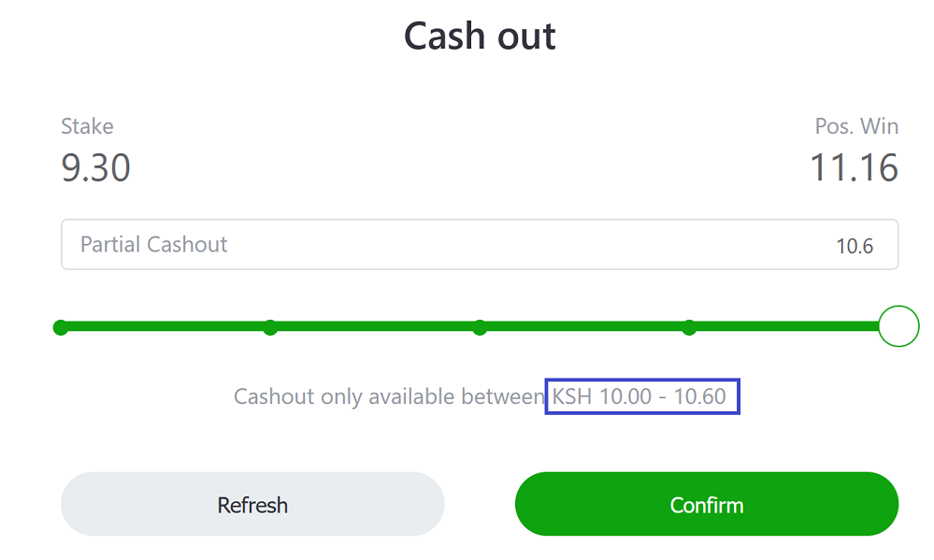This screenshot has height=560, width=934.
Task: Select the 11.16 possible win amount
Action: pyautogui.click(x=854, y=167)
